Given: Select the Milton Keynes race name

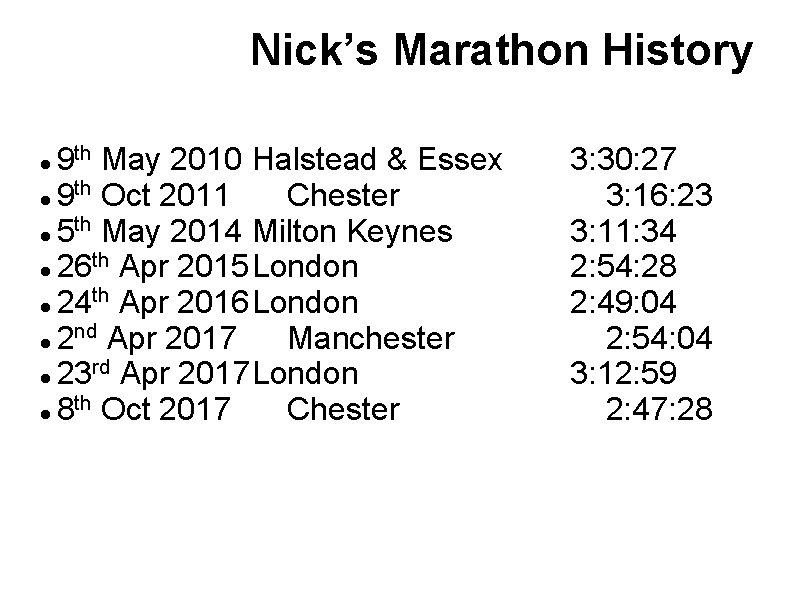Looking at the screenshot, I should tap(352, 231).
